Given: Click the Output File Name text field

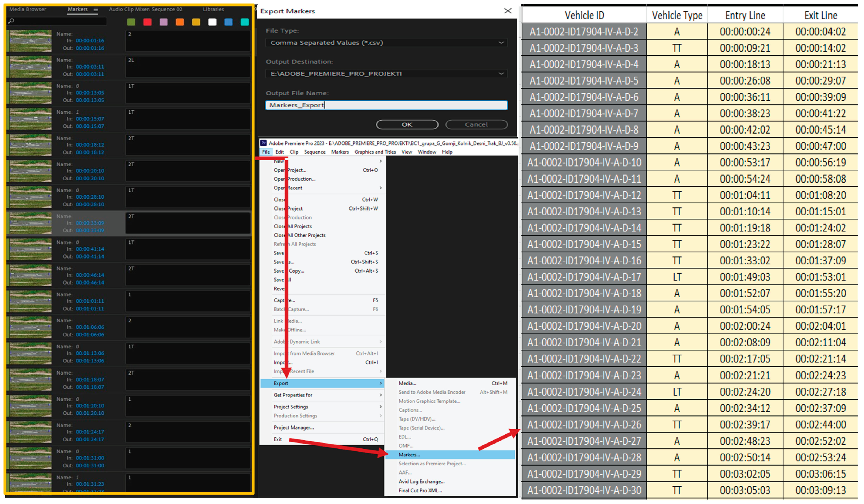Looking at the screenshot, I should tap(386, 105).
